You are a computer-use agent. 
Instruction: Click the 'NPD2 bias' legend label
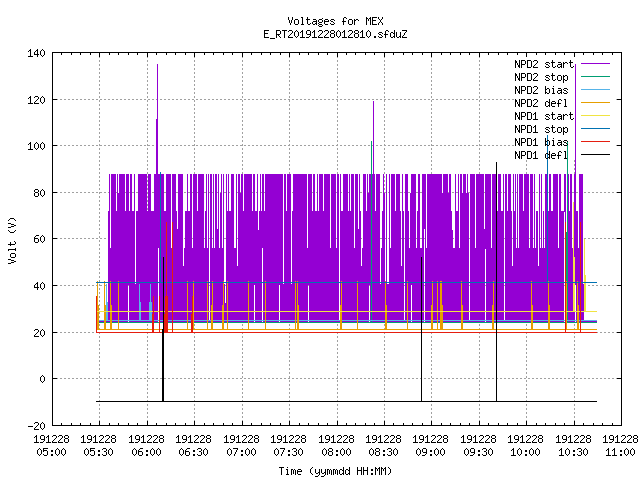pyautogui.click(x=541, y=90)
